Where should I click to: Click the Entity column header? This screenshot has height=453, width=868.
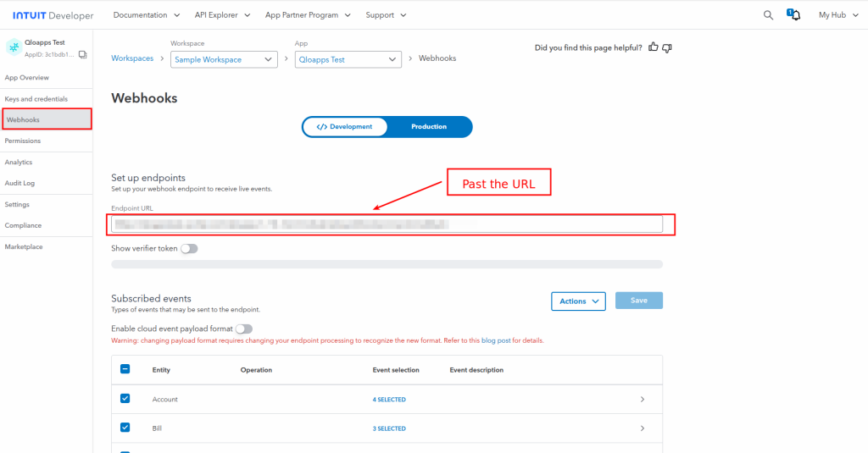click(161, 370)
